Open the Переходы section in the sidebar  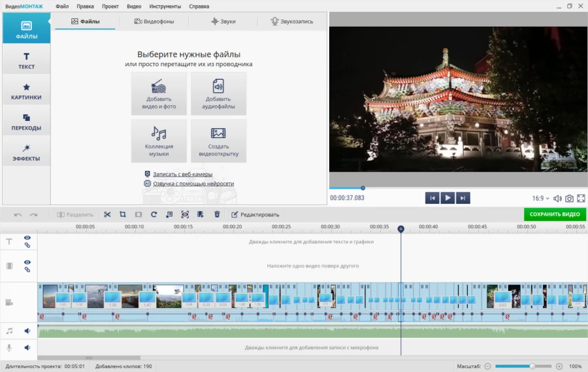point(26,122)
